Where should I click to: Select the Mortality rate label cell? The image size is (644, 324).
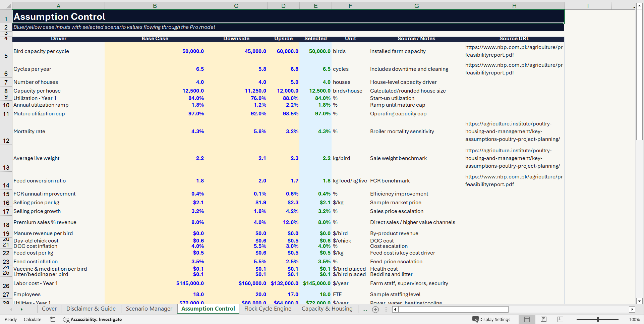pos(58,131)
